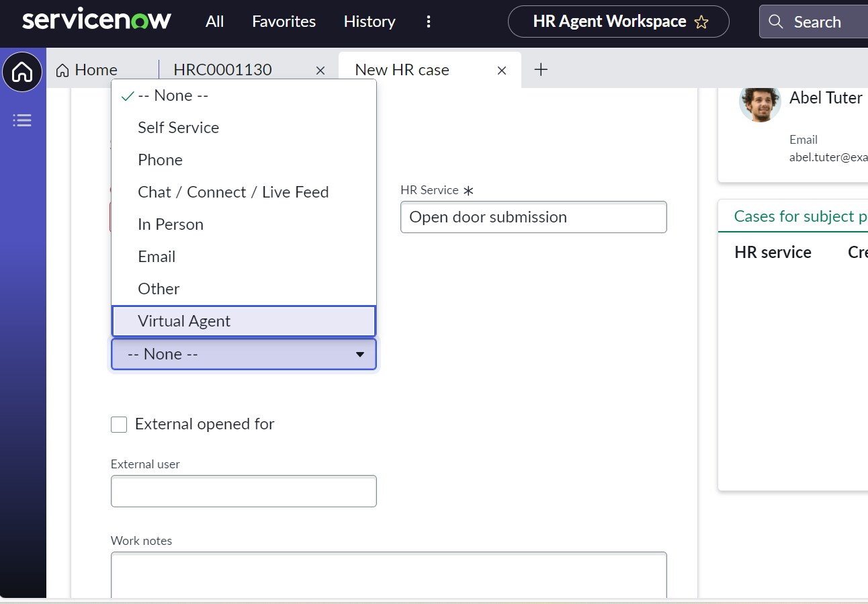Click Abel Tuter's profile photo
Screen dimensions: 868x604
(760, 104)
